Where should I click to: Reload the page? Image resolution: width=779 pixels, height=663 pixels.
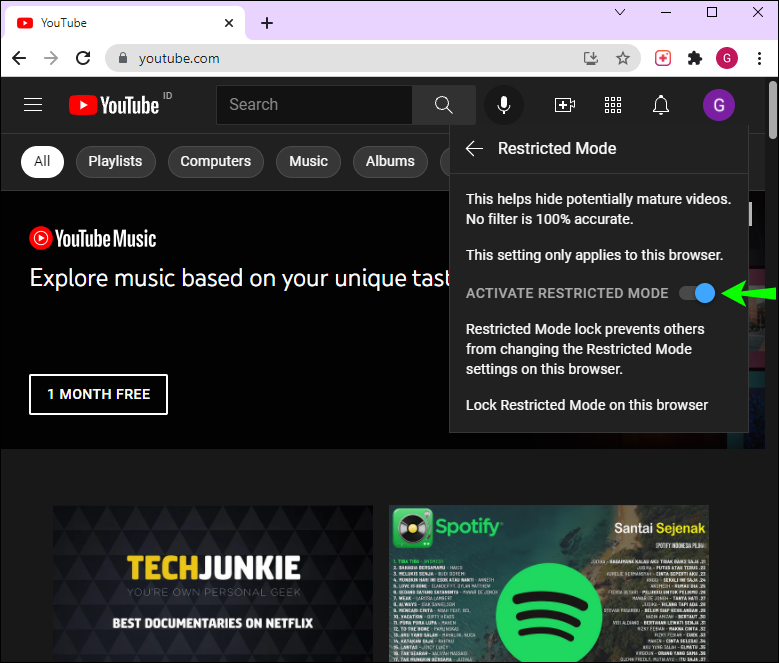point(83,58)
